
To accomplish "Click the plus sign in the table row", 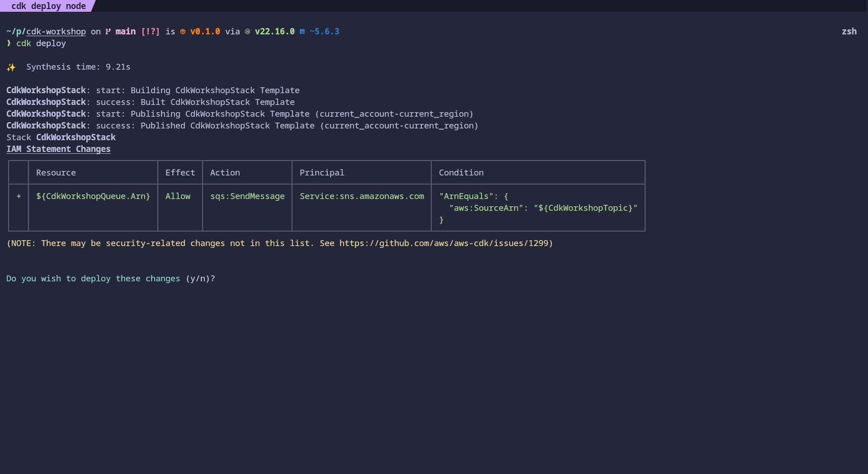I will coord(19,196).
